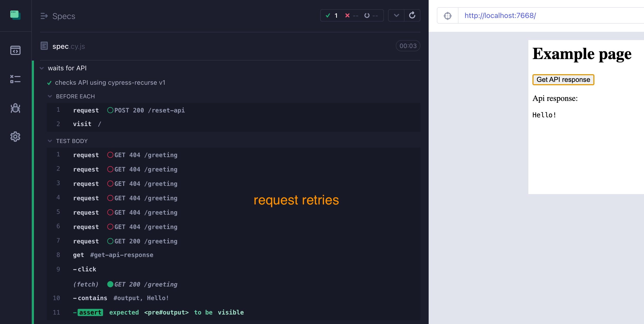The width and height of the screenshot is (644, 324).
Task: Collapse the TEST BODY section
Action: (50, 141)
